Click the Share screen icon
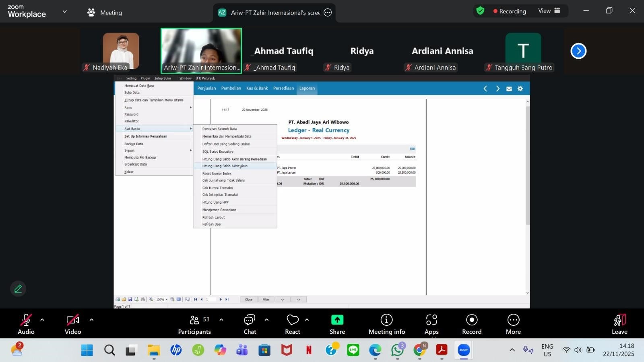The width and height of the screenshot is (644, 362). pos(337,320)
